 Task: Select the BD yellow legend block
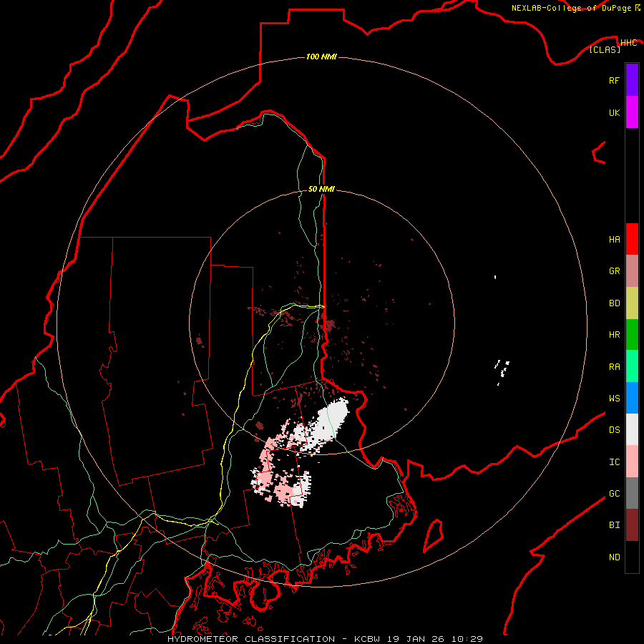[632, 303]
